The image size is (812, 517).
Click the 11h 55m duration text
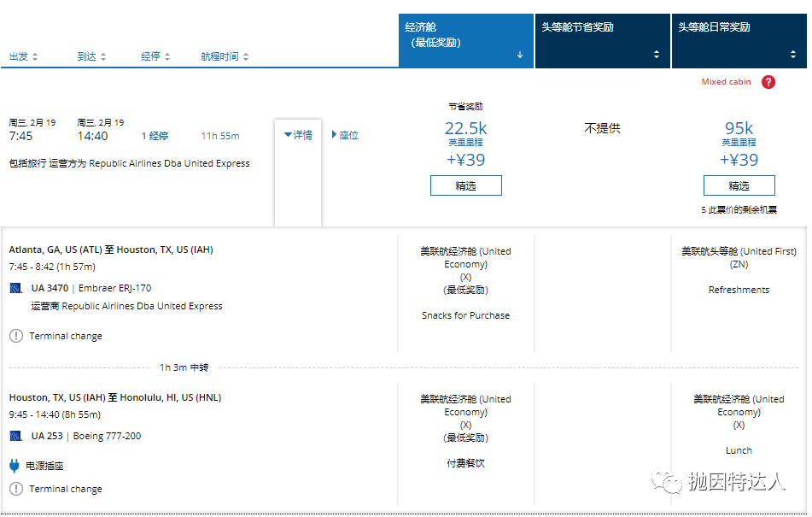[220, 136]
